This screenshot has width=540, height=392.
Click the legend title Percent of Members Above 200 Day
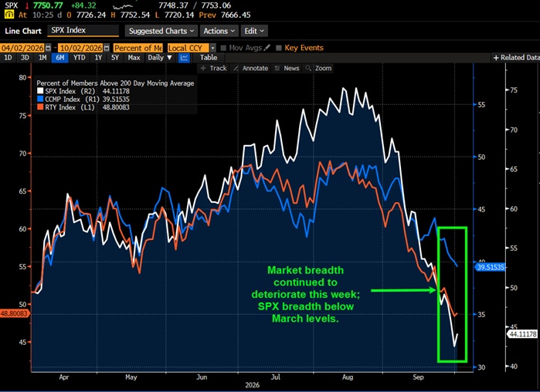point(115,83)
